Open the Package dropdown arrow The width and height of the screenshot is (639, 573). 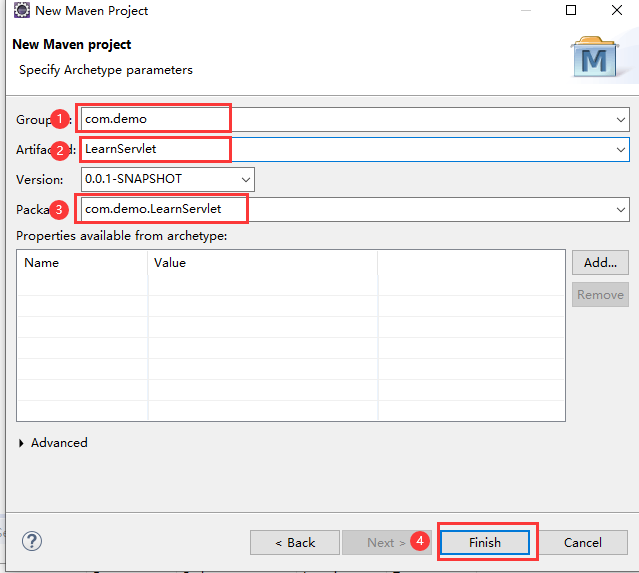pyautogui.click(x=621, y=209)
